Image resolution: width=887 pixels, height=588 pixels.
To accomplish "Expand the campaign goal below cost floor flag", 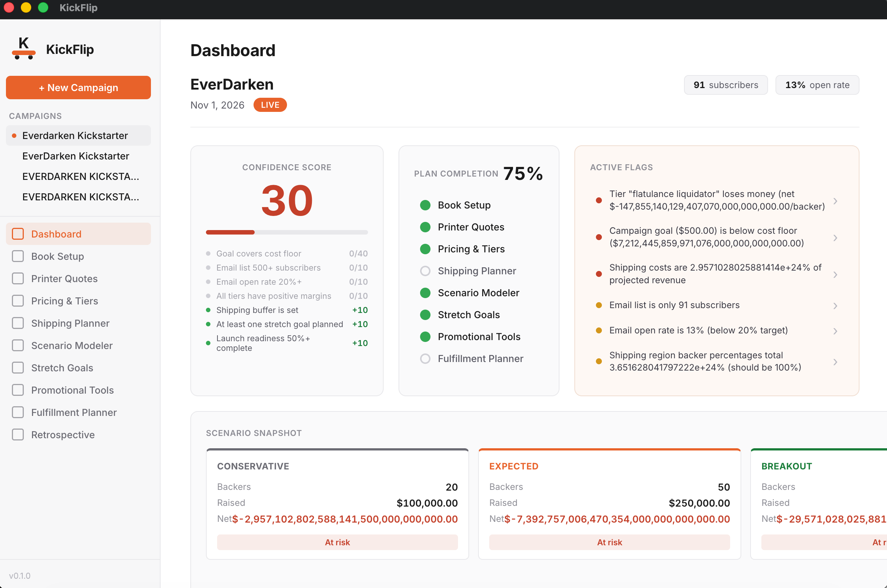I will point(835,238).
